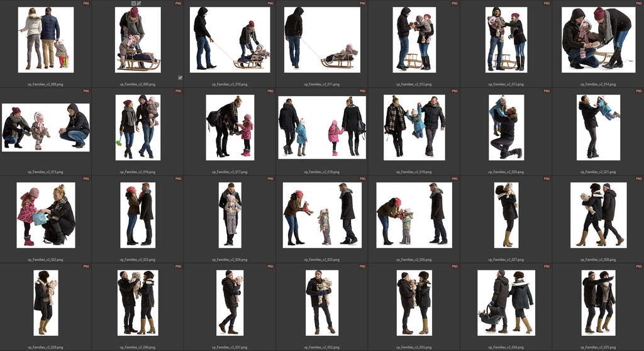Viewport: 644px width, 351px height.
Task: Toggle the selection checkbox on vp_Families_v2_009
Action: click(x=180, y=77)
